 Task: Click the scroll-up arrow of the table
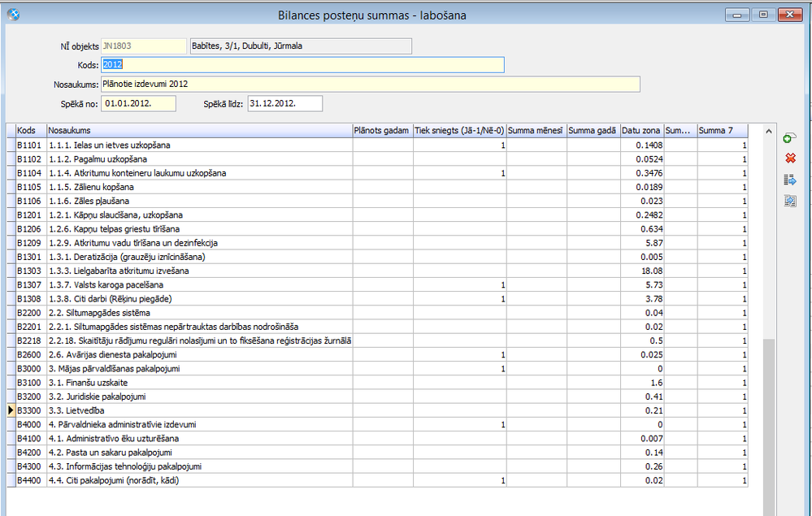coord(768,132)
